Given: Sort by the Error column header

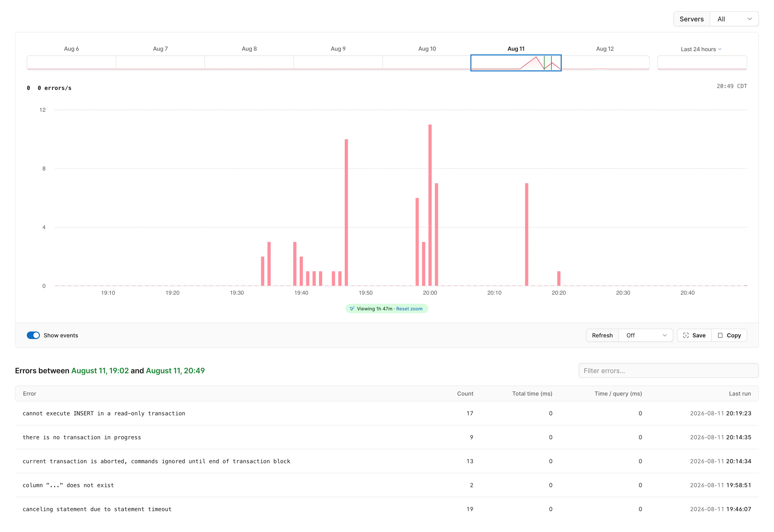Looking at the screenshot, I should [x=29, y=394].
